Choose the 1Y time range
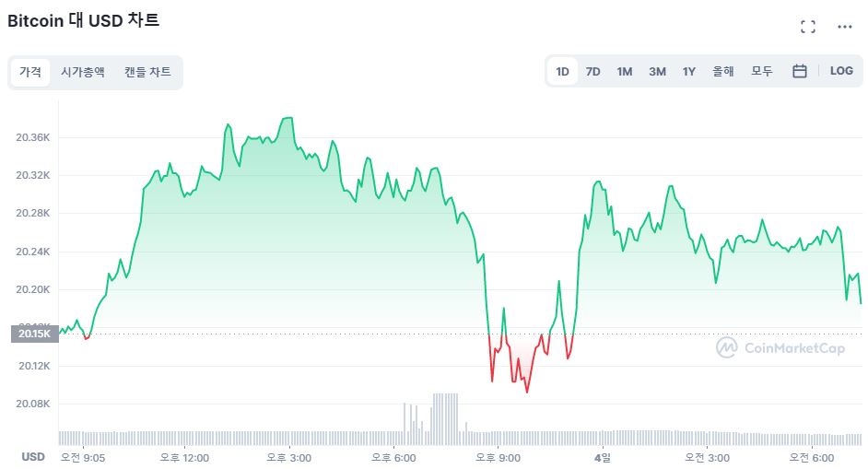The width and height of the screenshot is (868, 469). pyautogui.click(x=688, y=71)
